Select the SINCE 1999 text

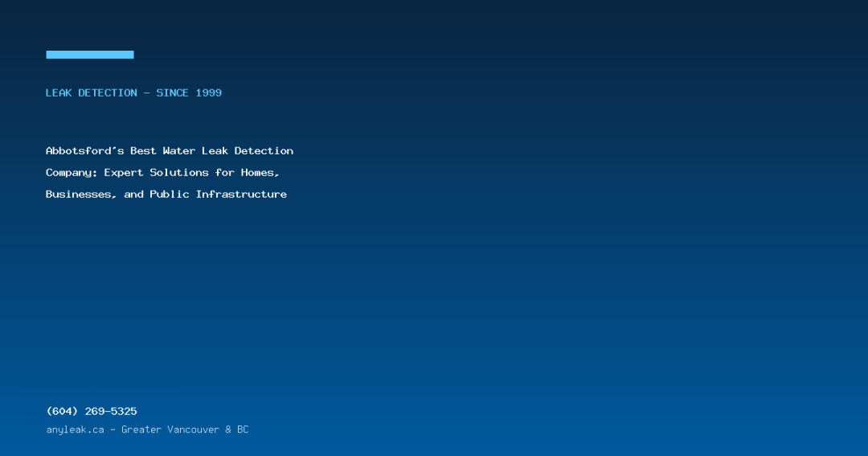pyautogui.click(x=189, y=93)
